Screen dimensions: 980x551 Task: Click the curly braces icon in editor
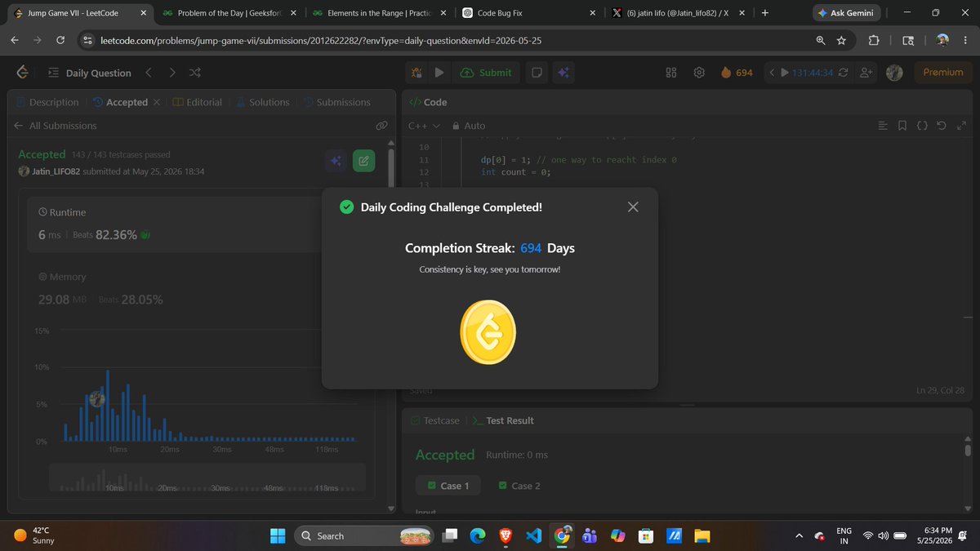(921, 126)
